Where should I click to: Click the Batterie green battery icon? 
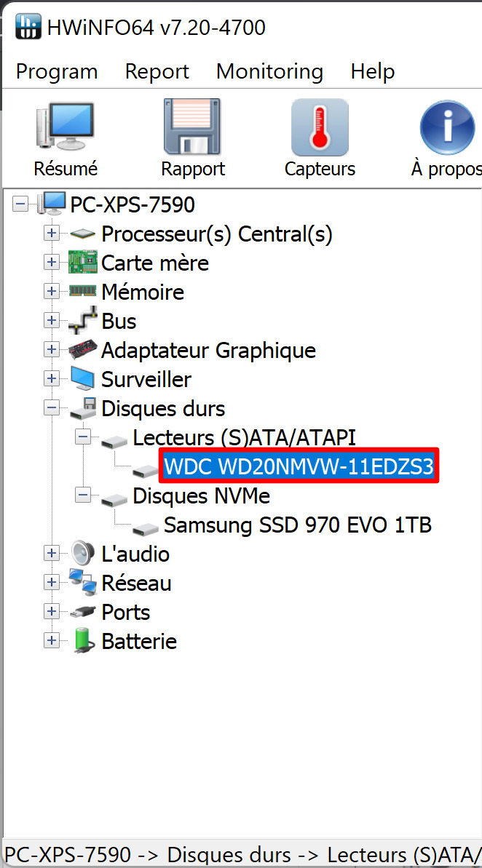[83, 640]
